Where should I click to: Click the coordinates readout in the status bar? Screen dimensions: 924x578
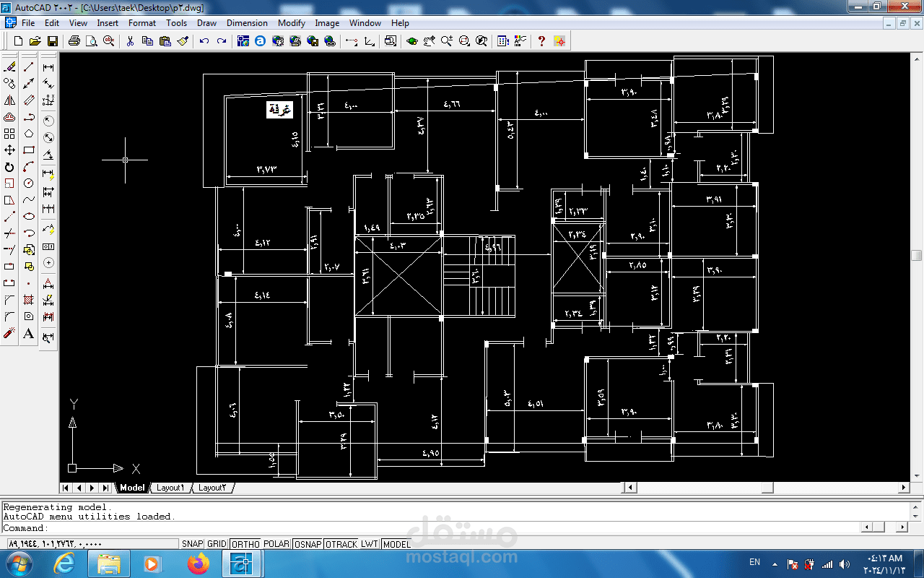92,544
